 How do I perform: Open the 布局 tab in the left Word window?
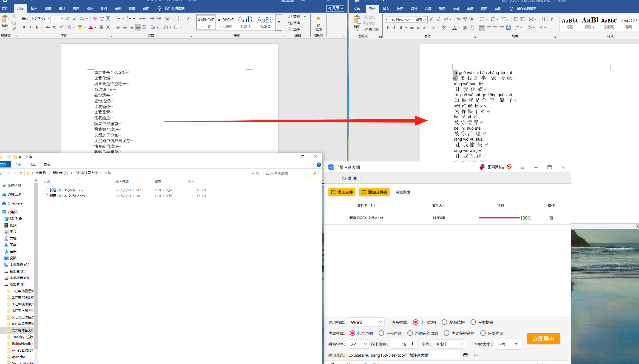point(76,8)
